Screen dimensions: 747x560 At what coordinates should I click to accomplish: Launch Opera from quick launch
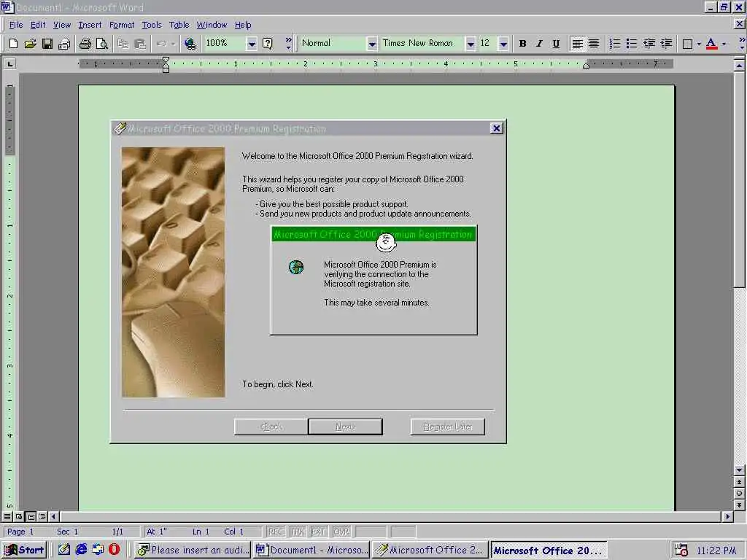[115, 550]
